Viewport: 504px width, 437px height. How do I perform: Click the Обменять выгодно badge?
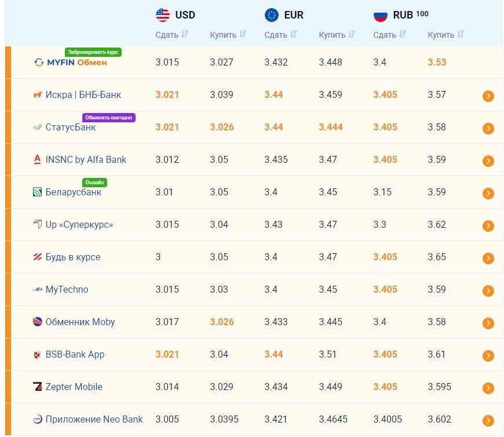point(109,118)
